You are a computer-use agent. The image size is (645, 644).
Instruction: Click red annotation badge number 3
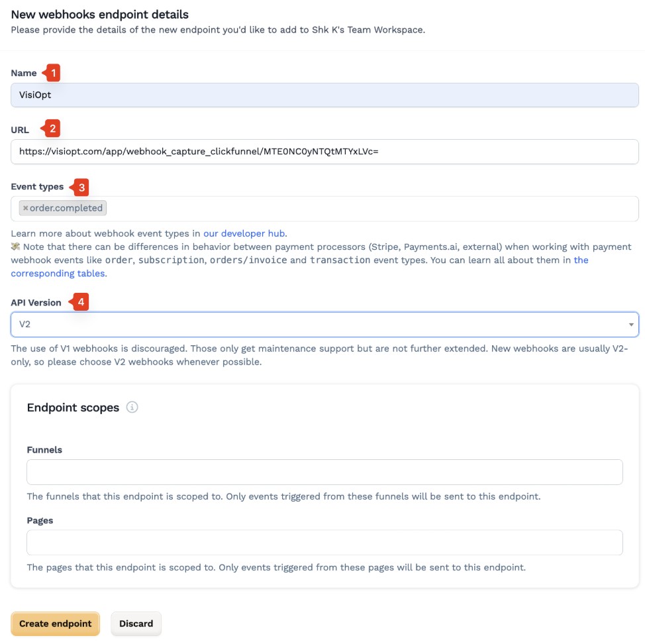click(79, 188)
